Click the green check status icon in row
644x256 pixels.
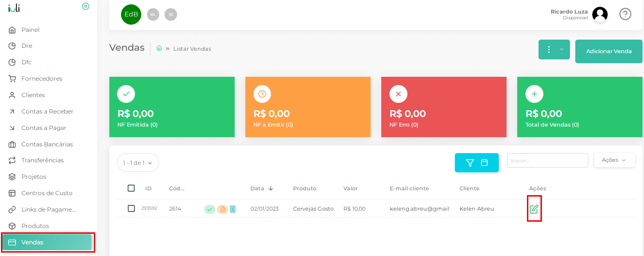click(210, 209)
